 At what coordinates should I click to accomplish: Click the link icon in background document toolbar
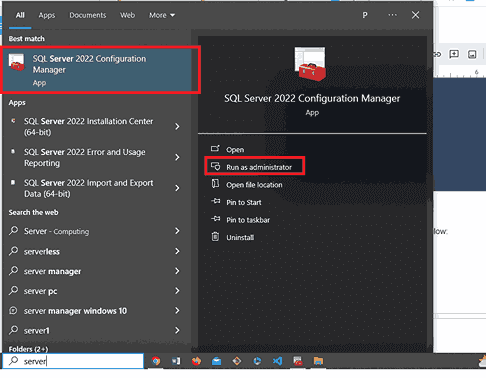(x=437, y=54)
